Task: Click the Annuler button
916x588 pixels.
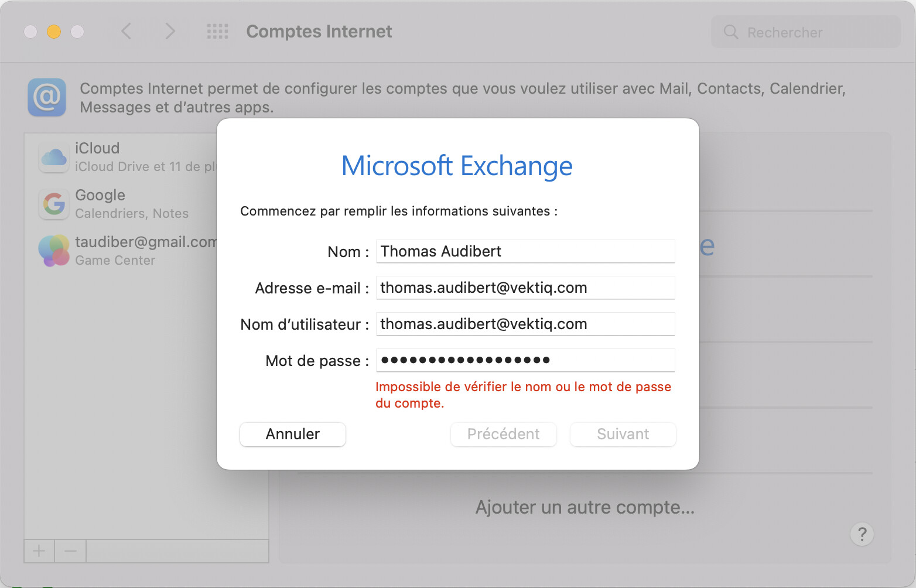Action: point(293,434)
